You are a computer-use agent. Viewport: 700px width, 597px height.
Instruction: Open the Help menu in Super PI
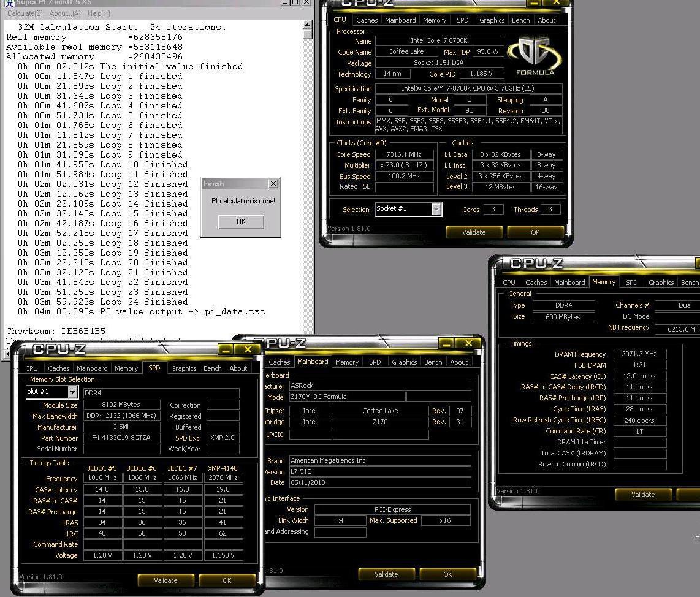coord(99,13)
